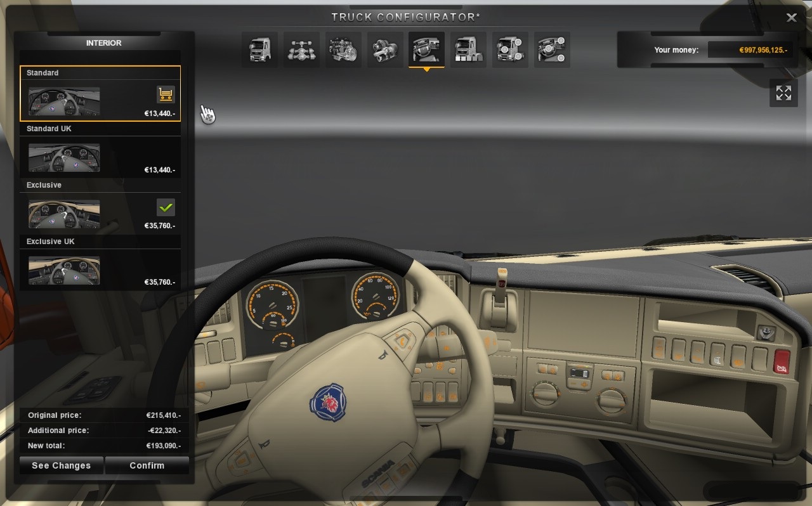Click the Original price value €215,410
812x506 pixels.
pos(163,415)
